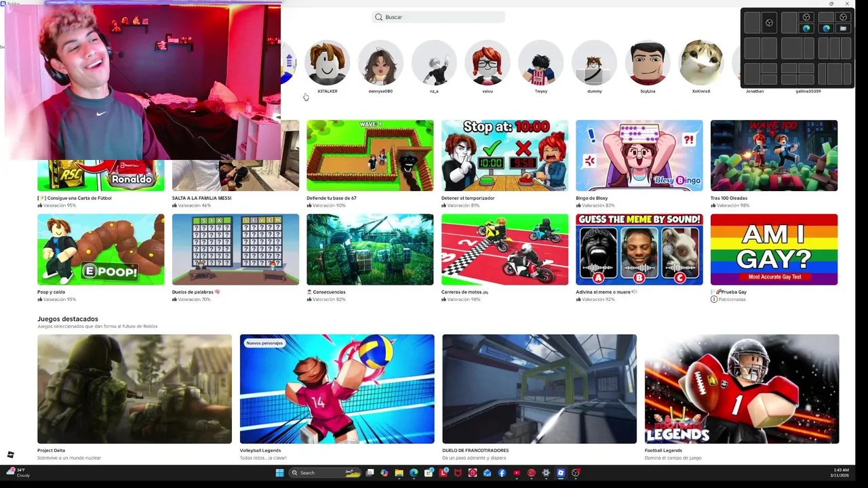Click the Consigue una Carta de Fútbol title
868x488 pixels.
[x=75, y=198]
